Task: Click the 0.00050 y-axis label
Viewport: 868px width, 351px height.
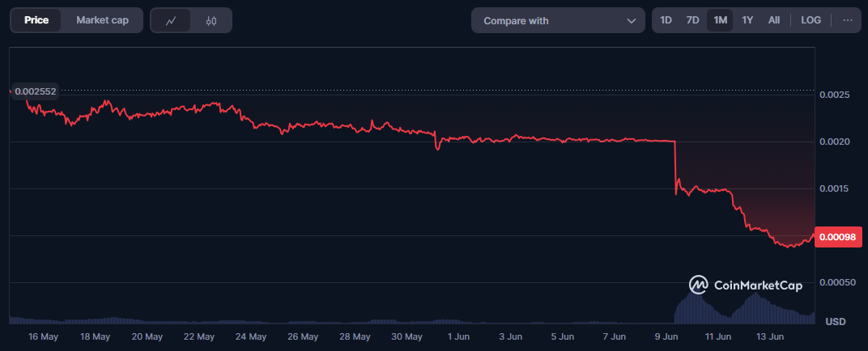Action: [836, 283]
